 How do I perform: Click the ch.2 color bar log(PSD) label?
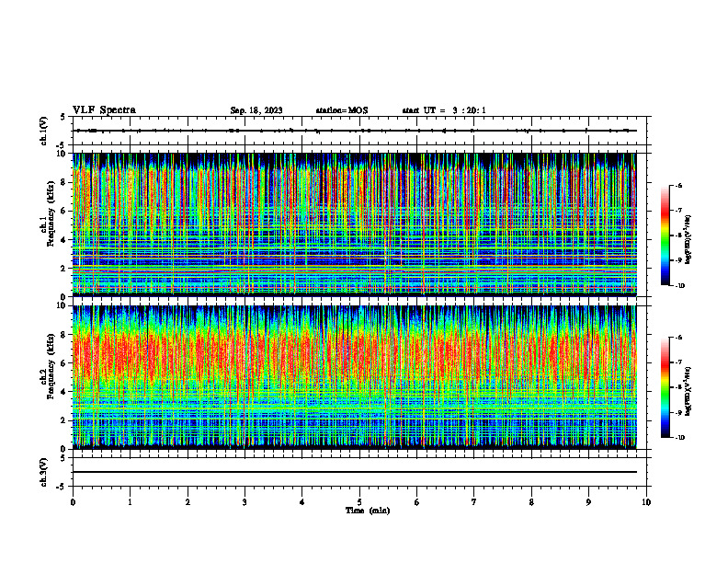point(688,391)
